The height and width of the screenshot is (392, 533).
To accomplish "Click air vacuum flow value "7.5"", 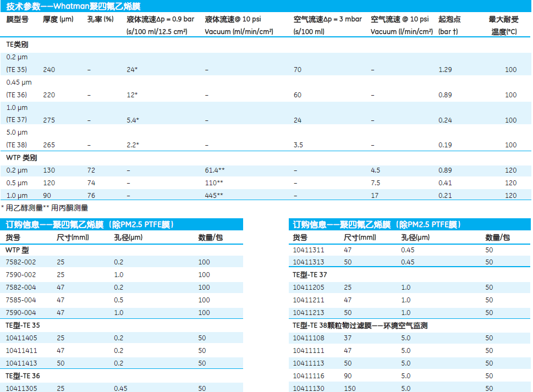I will pyautogui.click(x=376, y=183).
